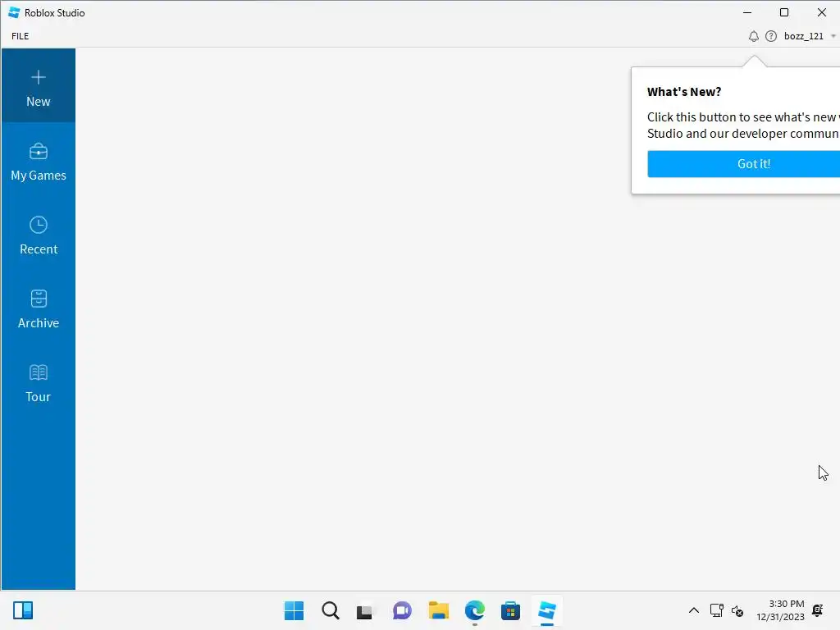Open Windows taskbar Search
Viewport: 840px width, 630px height.
331,610
